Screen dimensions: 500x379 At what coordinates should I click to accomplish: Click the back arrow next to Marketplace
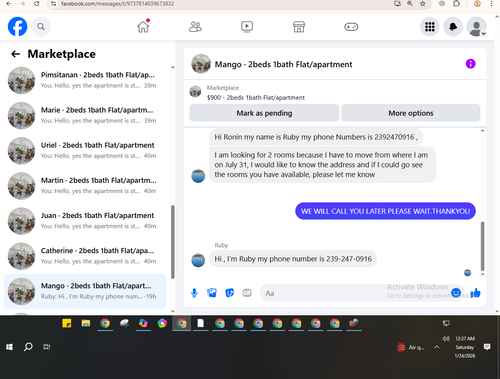pyautogui.click(x=16, y=54)
